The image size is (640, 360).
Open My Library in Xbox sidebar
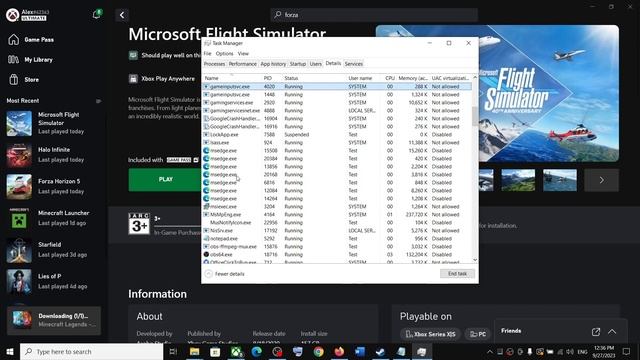(x=30, y=60)
